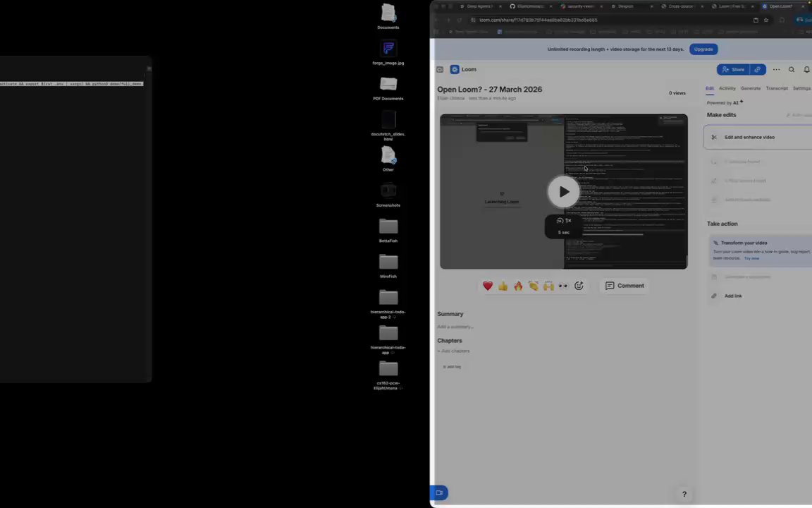React with the thumbs up emoji

pyautogui.click(x=503, y=286)
